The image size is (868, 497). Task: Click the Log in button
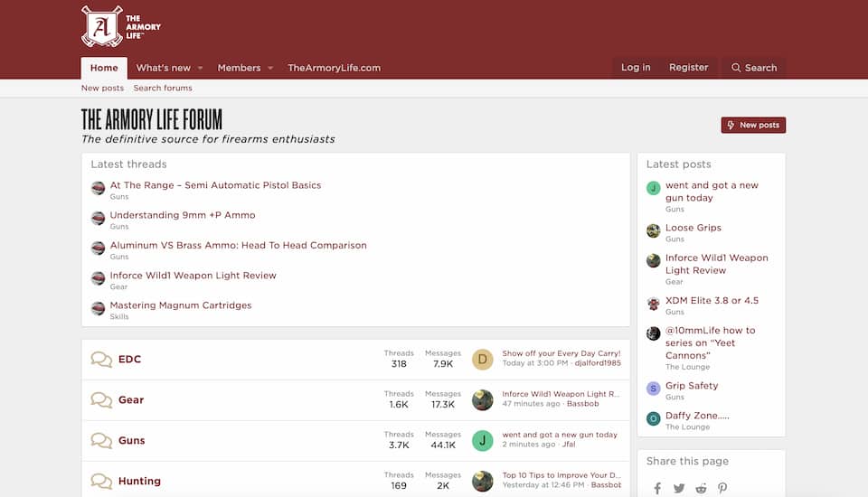click(x=636, y=67)
